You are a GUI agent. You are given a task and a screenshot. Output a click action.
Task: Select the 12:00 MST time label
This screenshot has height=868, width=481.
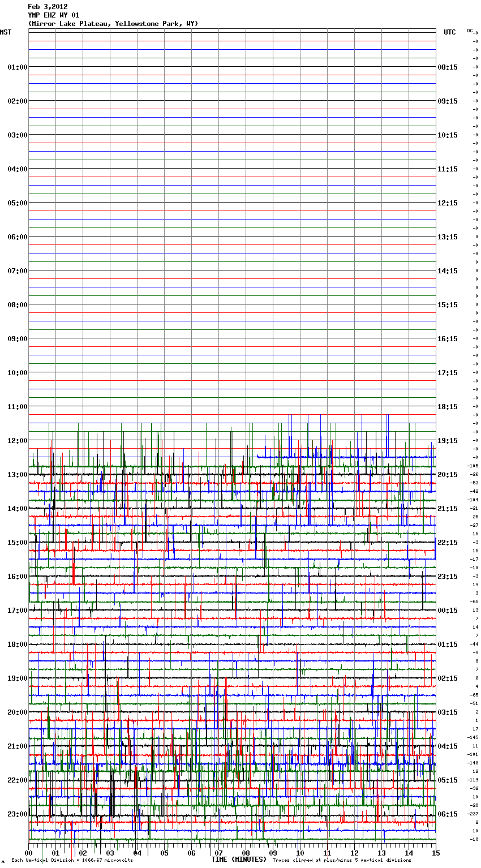[18, 441]
